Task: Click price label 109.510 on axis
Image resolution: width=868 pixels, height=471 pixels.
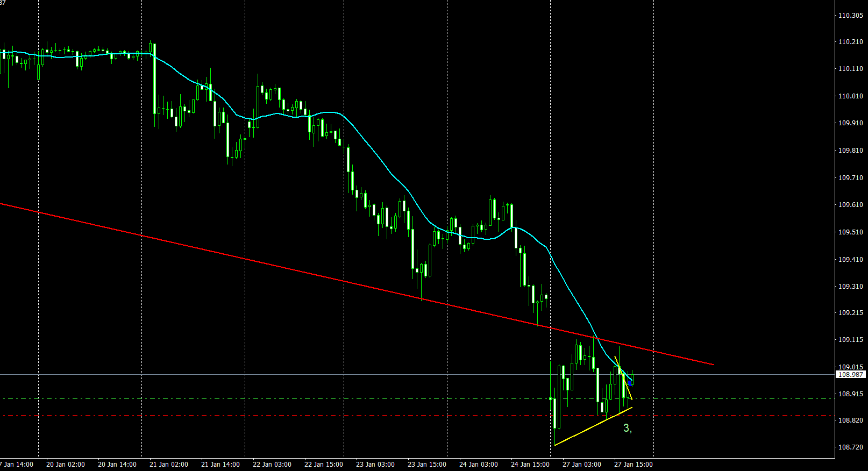Action: [x=851, y=232]
